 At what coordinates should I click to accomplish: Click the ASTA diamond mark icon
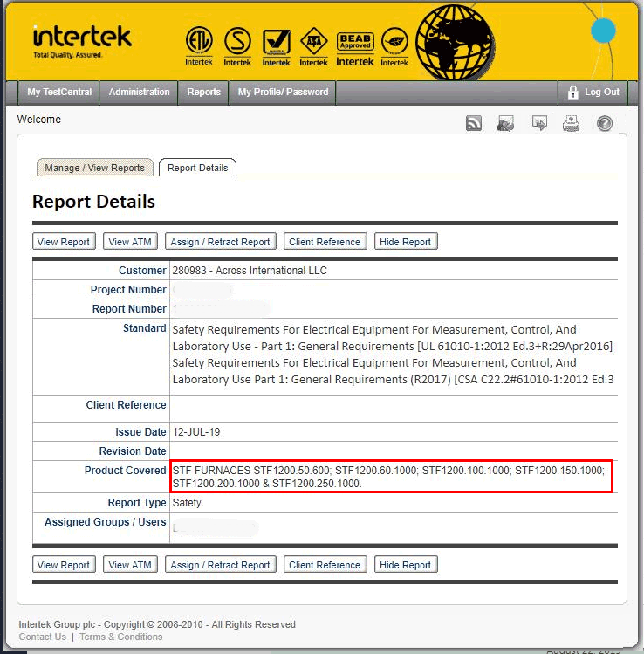313,42
